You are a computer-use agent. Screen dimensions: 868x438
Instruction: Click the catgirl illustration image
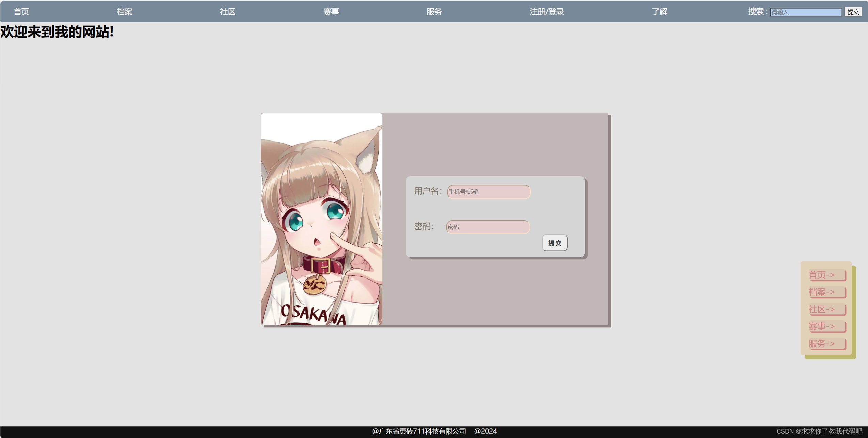tap(321, 219)
